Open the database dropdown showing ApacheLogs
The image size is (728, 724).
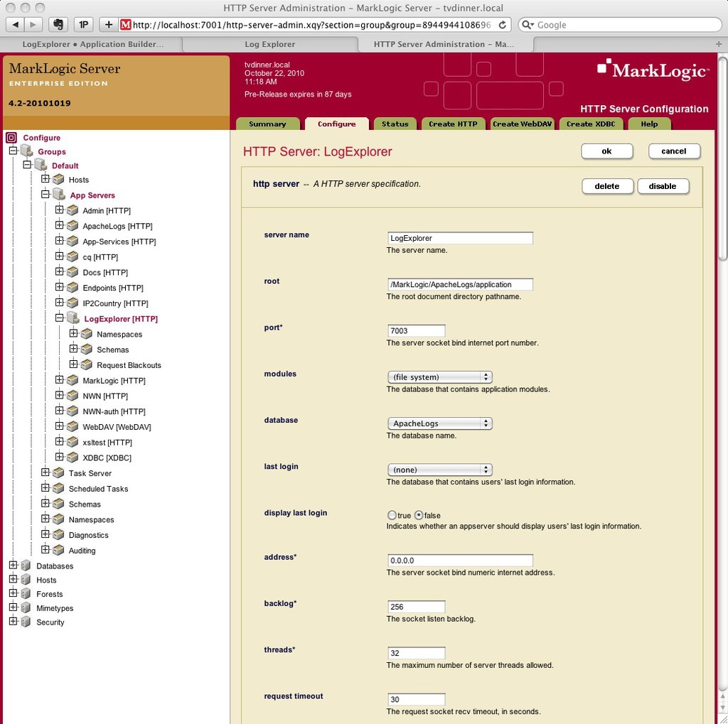[x=439, y=423]
